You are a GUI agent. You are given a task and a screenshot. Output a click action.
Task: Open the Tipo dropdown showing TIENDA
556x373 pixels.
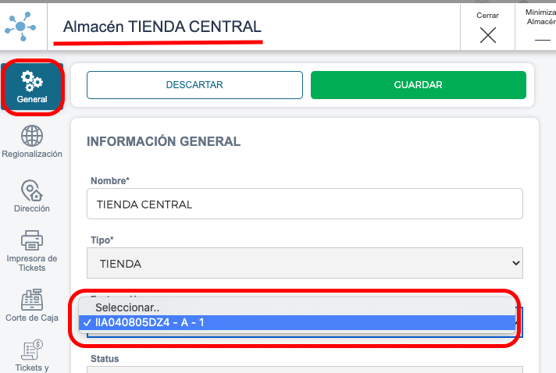tap(305, 263)
